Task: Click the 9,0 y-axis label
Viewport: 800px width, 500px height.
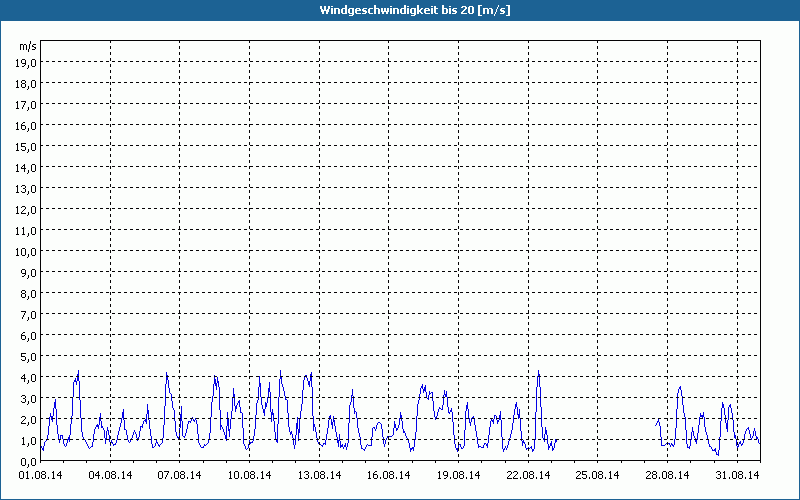Action: coord(28,273)
